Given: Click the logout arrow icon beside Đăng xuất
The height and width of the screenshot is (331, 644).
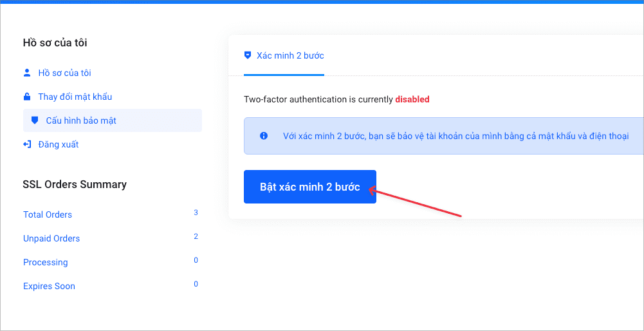Looking at the screenshot, I should point(26,144).
